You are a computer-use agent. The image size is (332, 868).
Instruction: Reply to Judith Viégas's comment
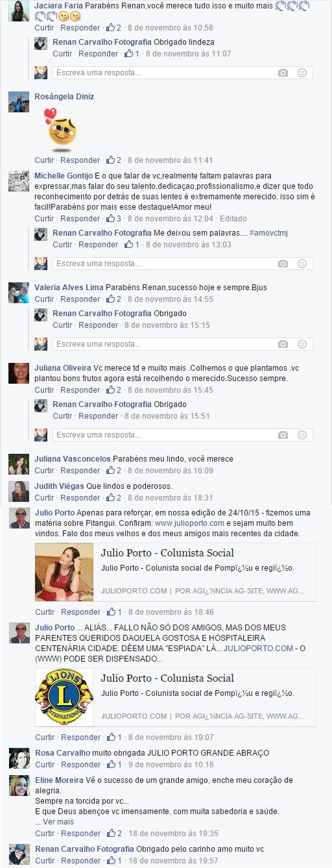click(x=80, y=498)
